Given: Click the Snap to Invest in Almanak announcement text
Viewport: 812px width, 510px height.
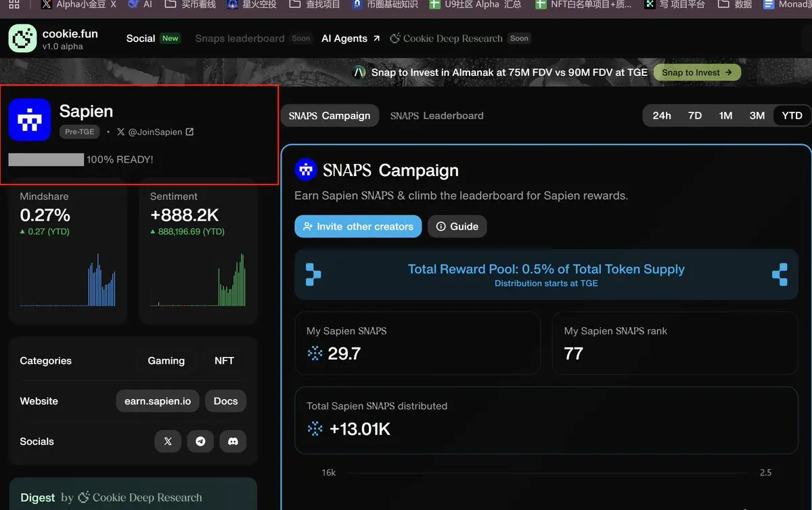Looking at the screenshot, I should (510, 72).
